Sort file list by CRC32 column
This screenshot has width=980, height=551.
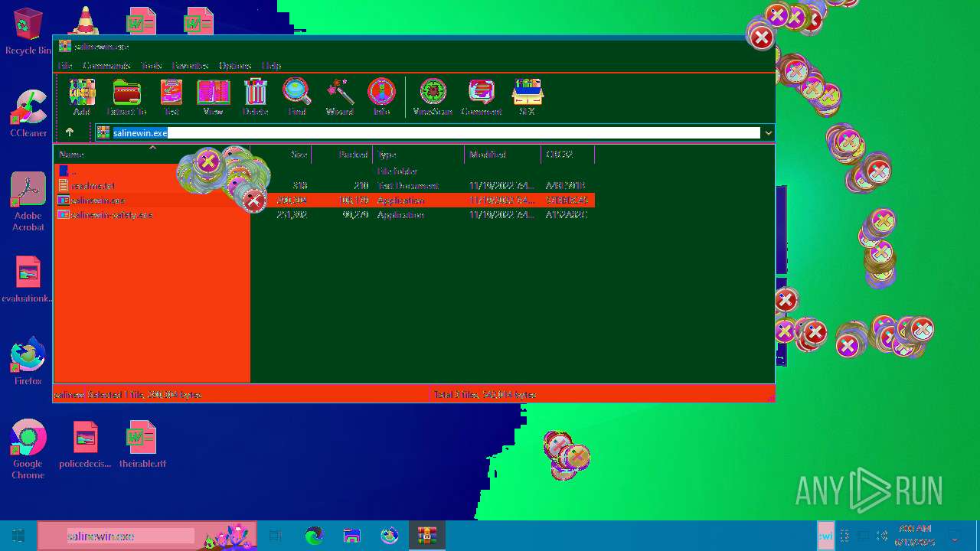pos(568,155)
